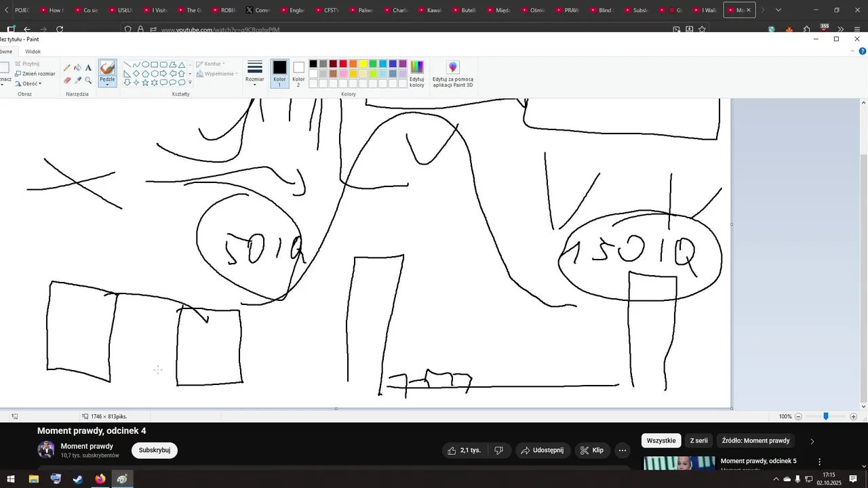
Task: Open options for Moment prawdy, odcinek 5
Action: click(x=819, y=462)
